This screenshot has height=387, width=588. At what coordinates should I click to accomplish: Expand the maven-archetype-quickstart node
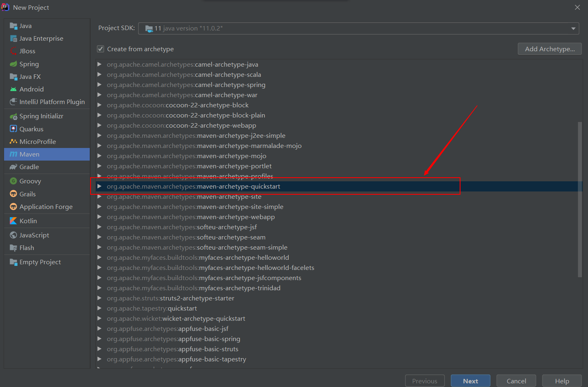99,186
